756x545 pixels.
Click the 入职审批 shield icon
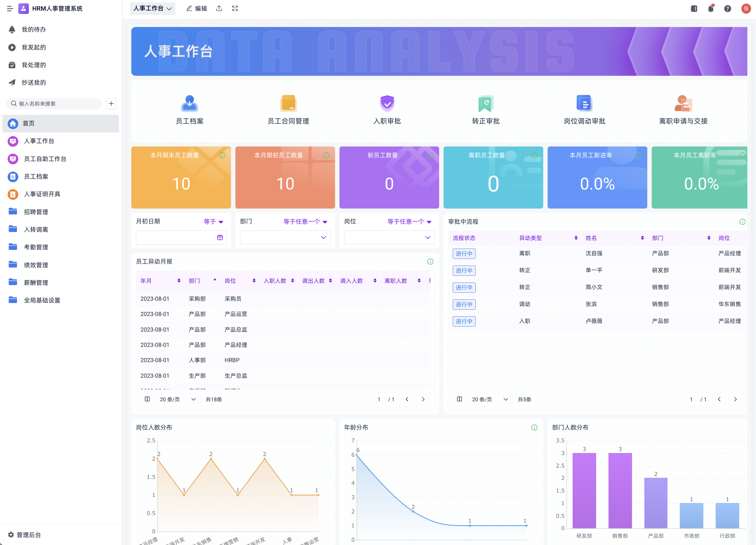(387, 104)
